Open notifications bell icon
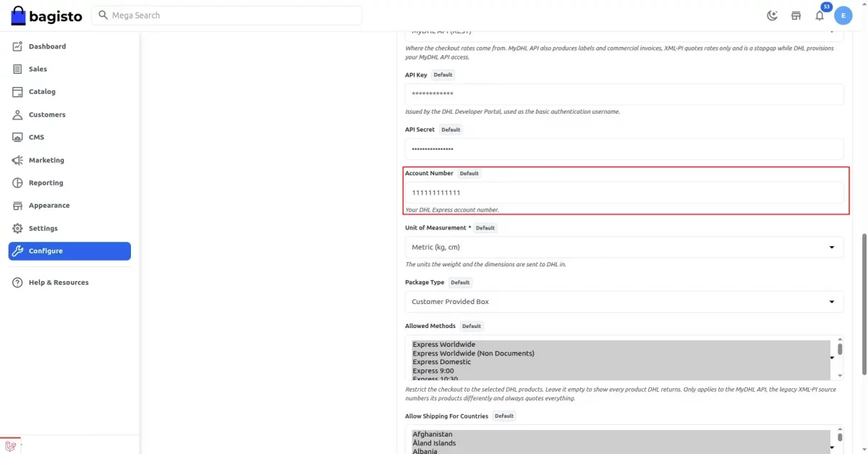This screenshot has width=868, height=454. [x=820, y=16]
